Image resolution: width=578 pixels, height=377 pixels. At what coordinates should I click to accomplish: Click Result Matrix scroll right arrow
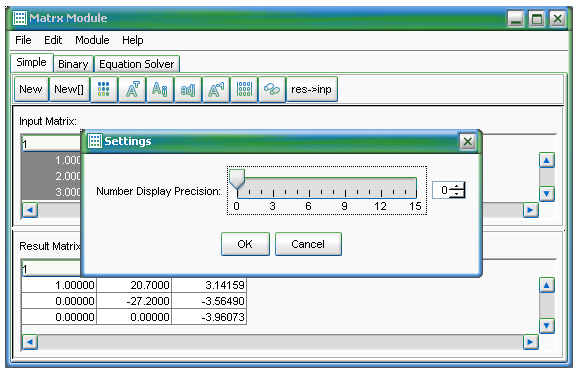click(530, 342)
